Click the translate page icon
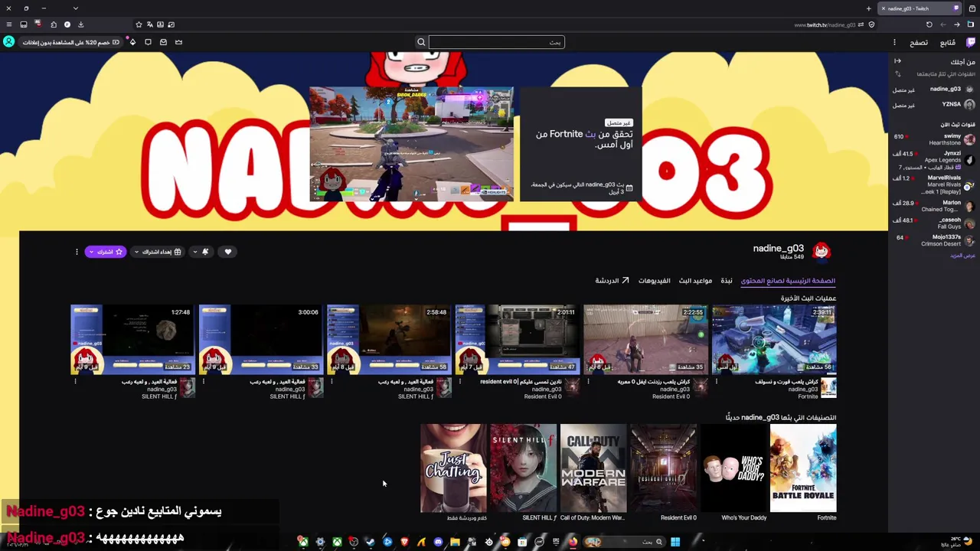Screen dimensions: 980x551 click(x=149, y=24)
